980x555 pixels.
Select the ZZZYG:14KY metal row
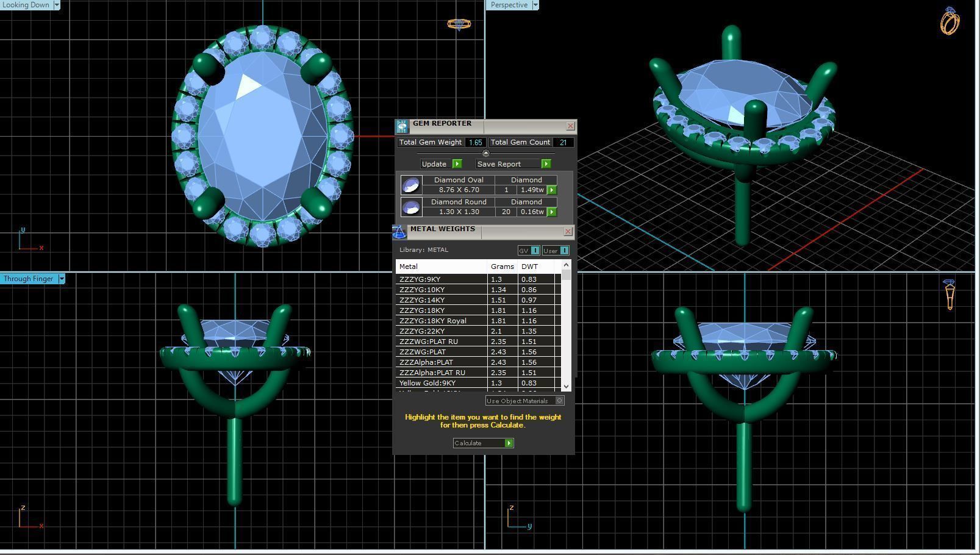tap(478, 300)
